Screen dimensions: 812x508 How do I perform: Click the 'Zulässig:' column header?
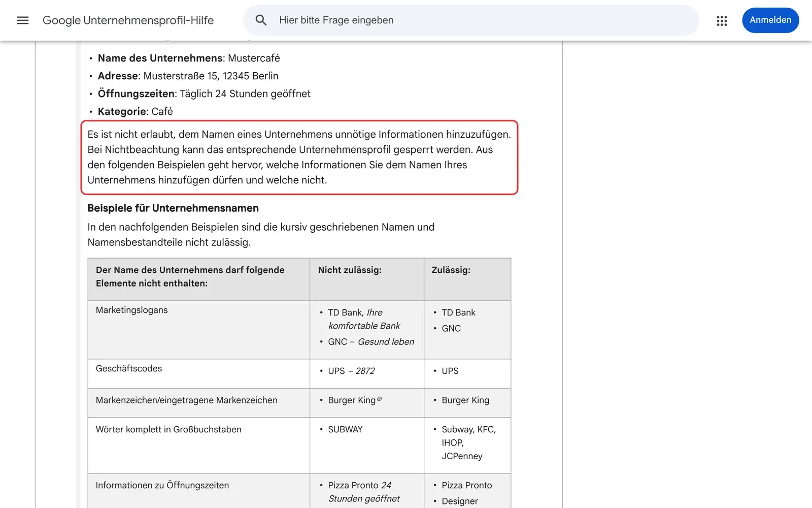(x=467, y=279)
